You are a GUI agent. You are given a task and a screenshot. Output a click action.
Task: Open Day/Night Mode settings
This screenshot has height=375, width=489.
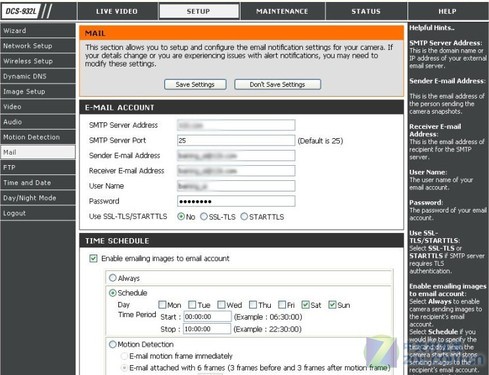[x=38, y=198]
